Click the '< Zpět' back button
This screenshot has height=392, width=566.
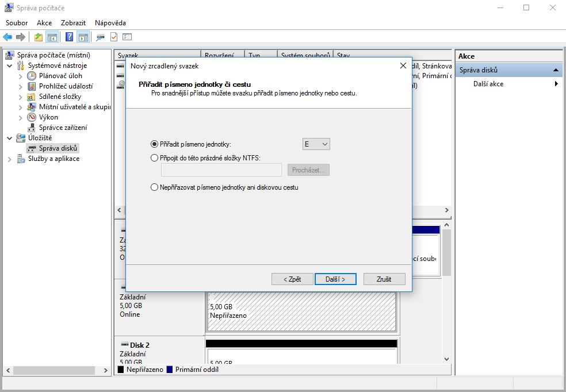292,279
